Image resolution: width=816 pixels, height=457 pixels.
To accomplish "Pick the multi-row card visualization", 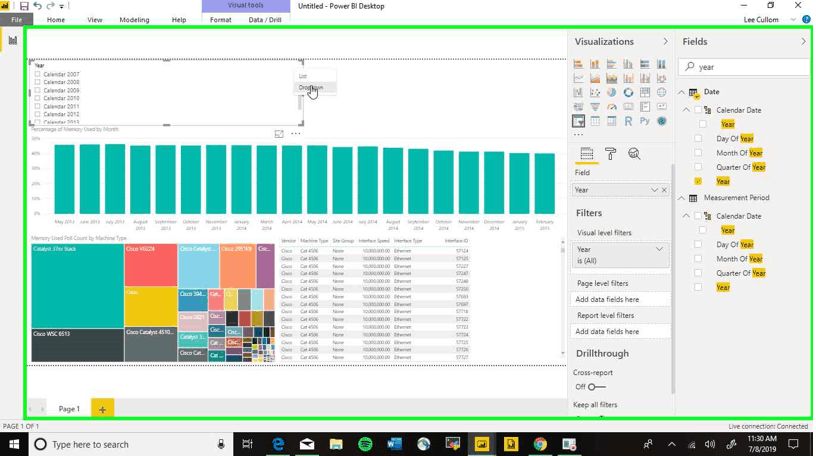I will tap(645, 107).
